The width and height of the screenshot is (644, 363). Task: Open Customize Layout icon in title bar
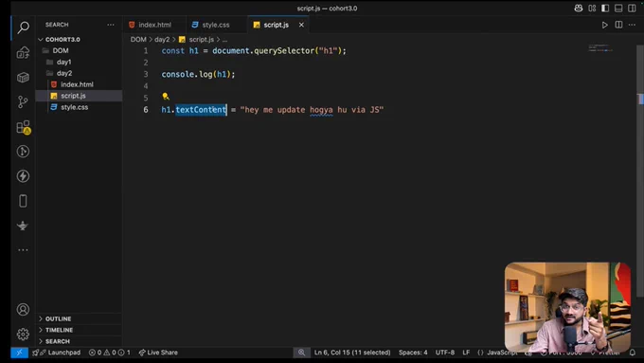coord(592,9)
